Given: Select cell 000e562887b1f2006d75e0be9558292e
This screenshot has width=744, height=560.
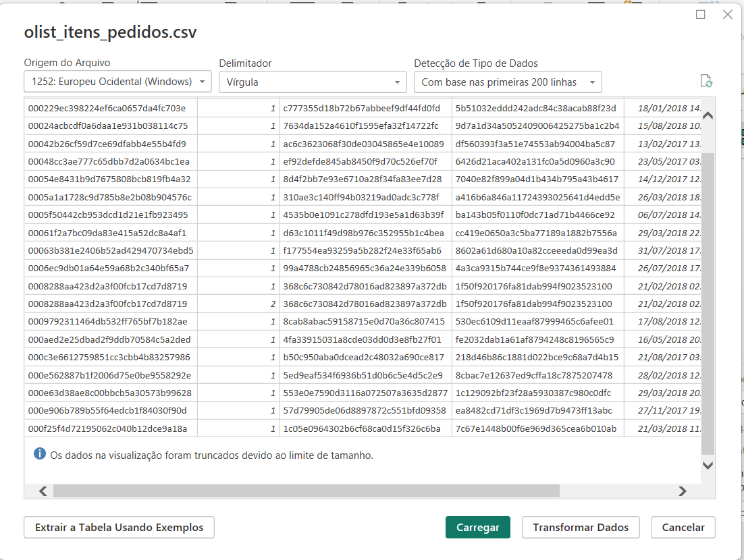Looking at the screenshot, I should (x=111, y=375).
